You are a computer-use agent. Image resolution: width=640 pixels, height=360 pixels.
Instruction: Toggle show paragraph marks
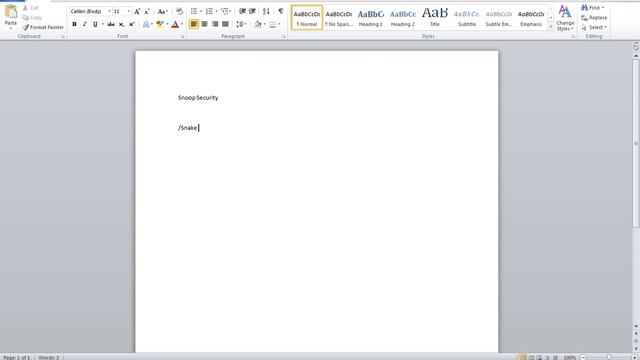(280, 11)
